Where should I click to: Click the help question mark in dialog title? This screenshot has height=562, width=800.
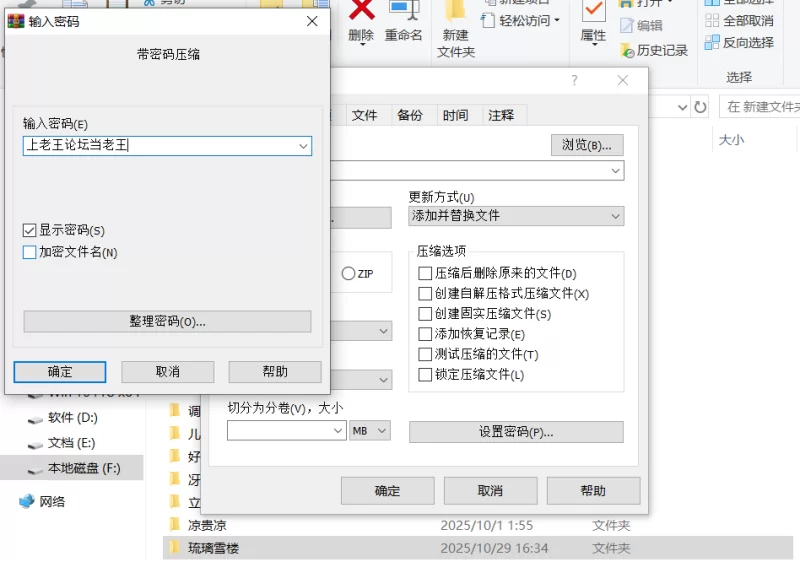pyautogui.click(x=574, y=81)
